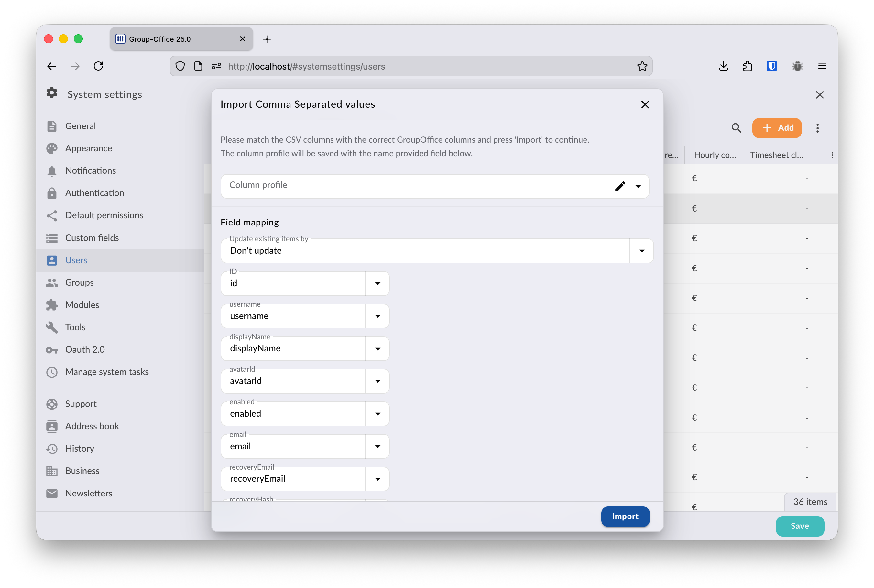Click the Modules puzzle icon
This screenshot has height=588, width=874.
pyautogui.click(x=52, y=305)
